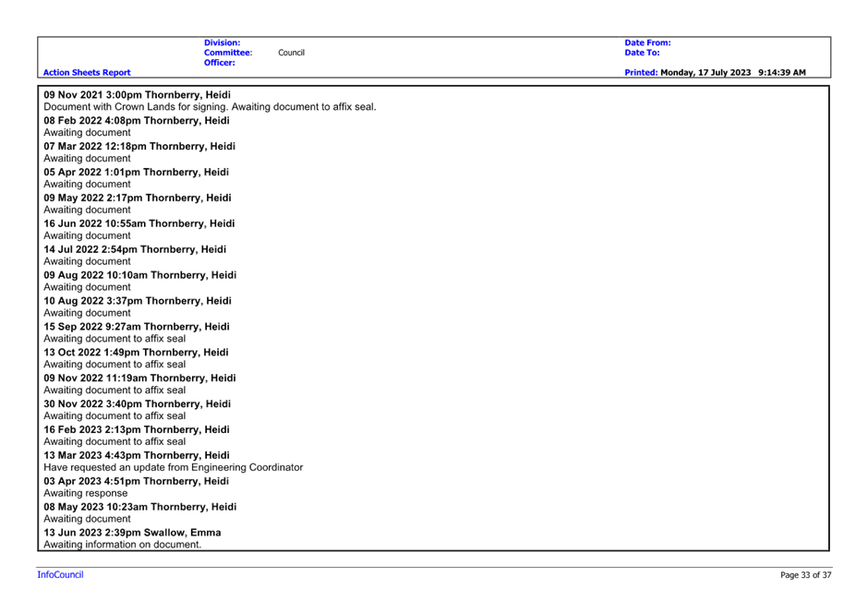The image size is (868, 613).
Task: Click entry 09 May 2022 2:17pm
Action: [138, 198]
